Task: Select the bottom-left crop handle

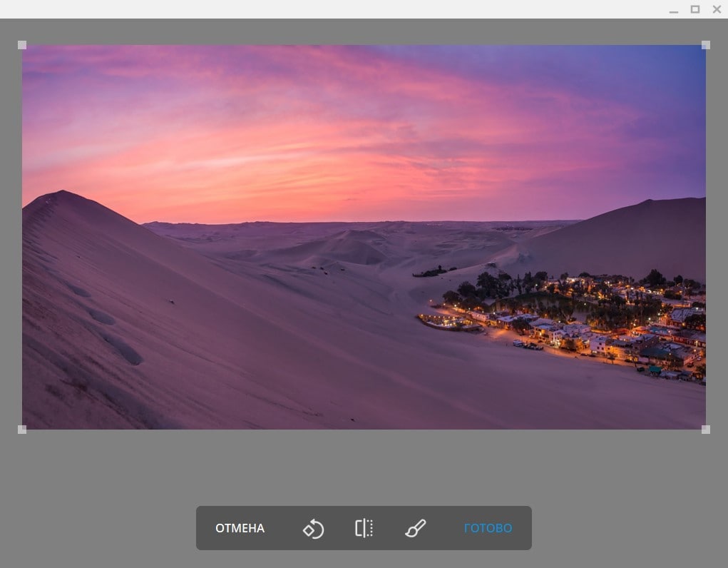Action: click(22, 430)
